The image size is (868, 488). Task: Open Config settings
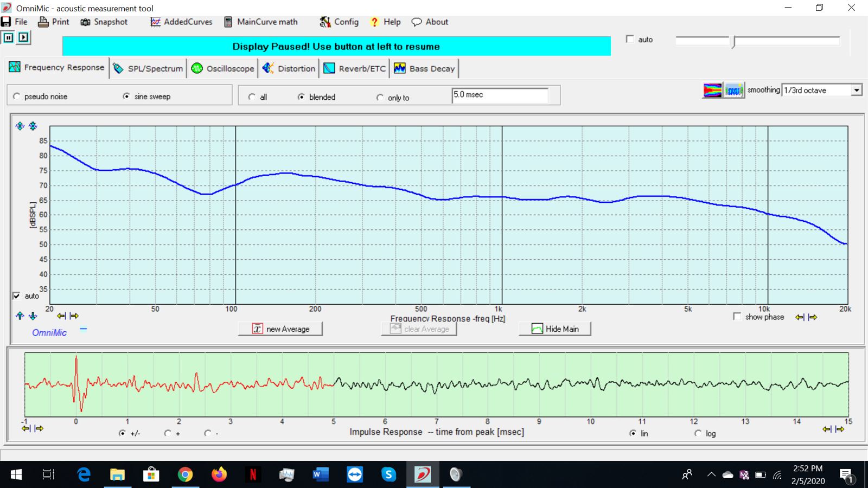click(339, 22)
